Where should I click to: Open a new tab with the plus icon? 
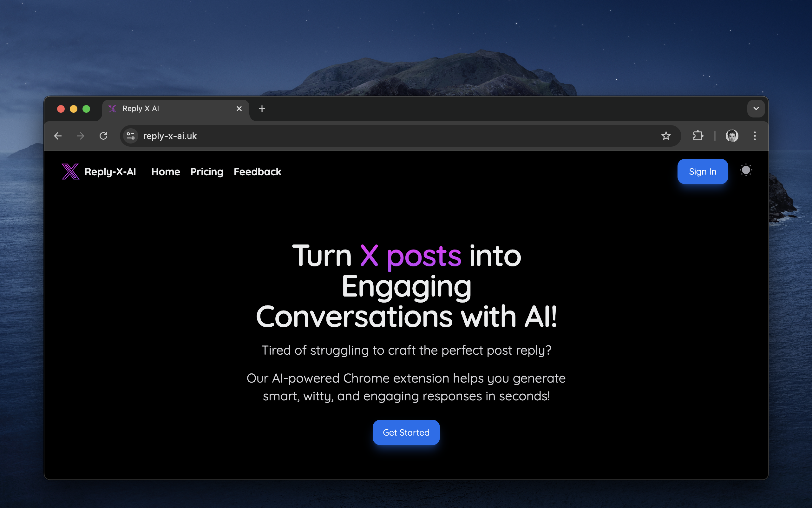(x=262, y=109)
